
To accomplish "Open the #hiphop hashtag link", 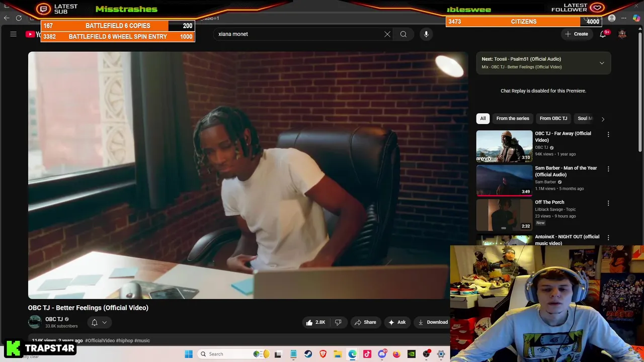I will (124, 340).
